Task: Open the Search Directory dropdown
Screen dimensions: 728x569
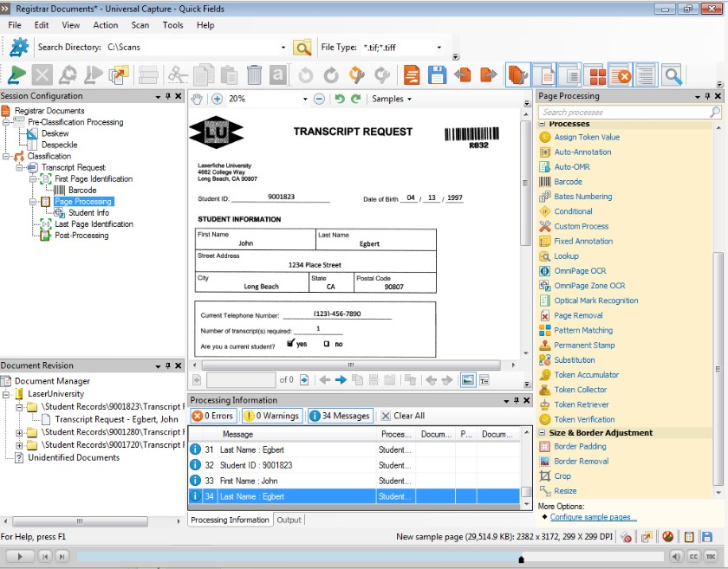Action: 283,48
